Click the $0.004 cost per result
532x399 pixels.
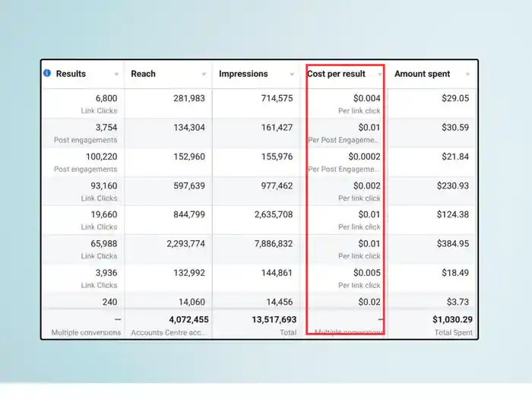pyautogui.click(x=367, y=98)
